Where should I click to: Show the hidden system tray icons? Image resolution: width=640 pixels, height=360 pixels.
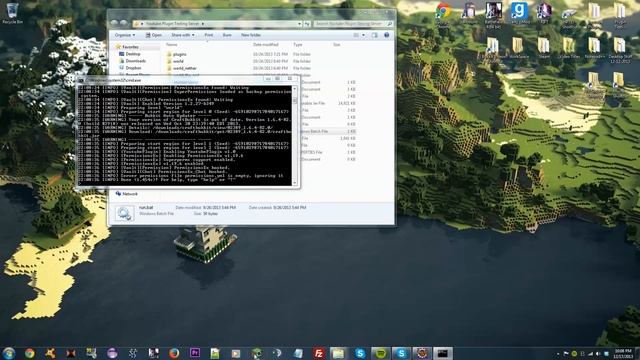tap(558, 353)
